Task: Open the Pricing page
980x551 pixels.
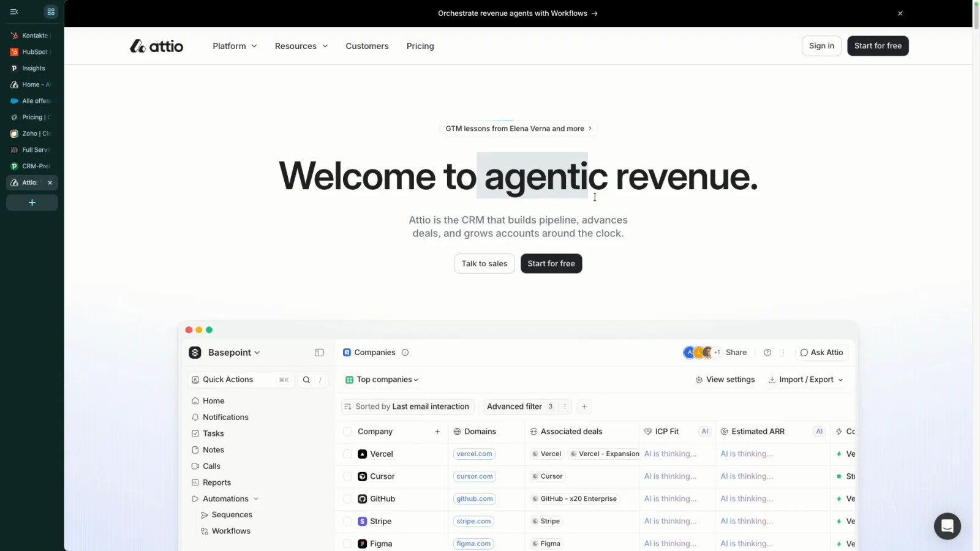Action: 420,46
